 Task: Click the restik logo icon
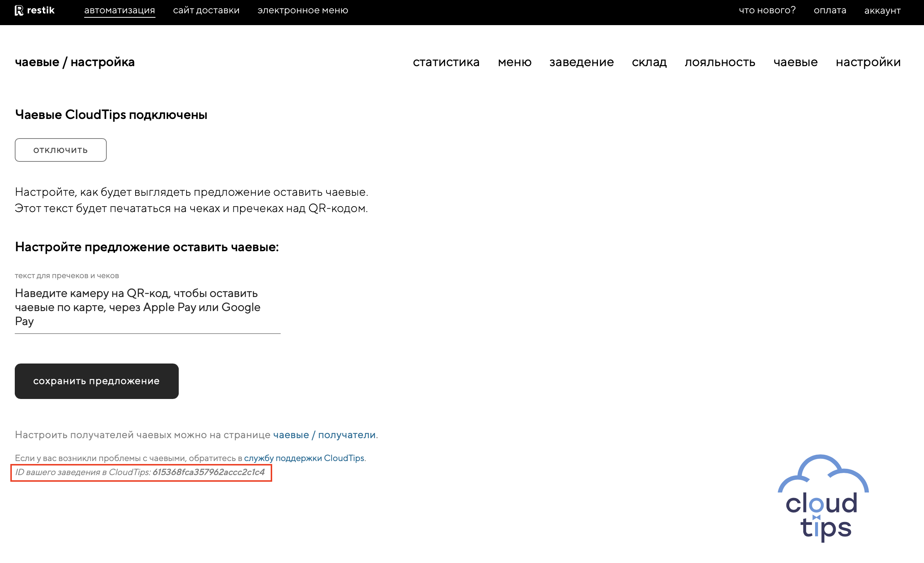coord(19,10)
